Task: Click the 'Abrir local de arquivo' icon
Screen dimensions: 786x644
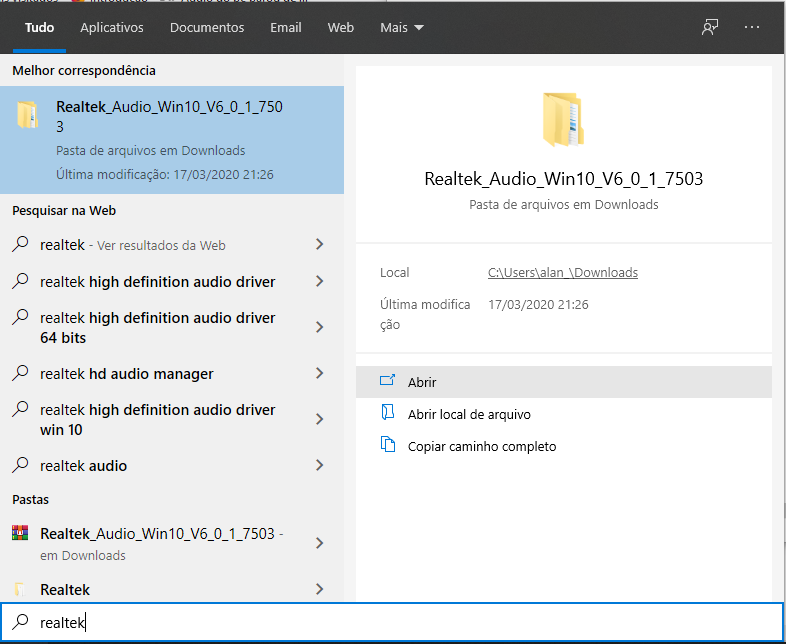Action: pos(387,413)
